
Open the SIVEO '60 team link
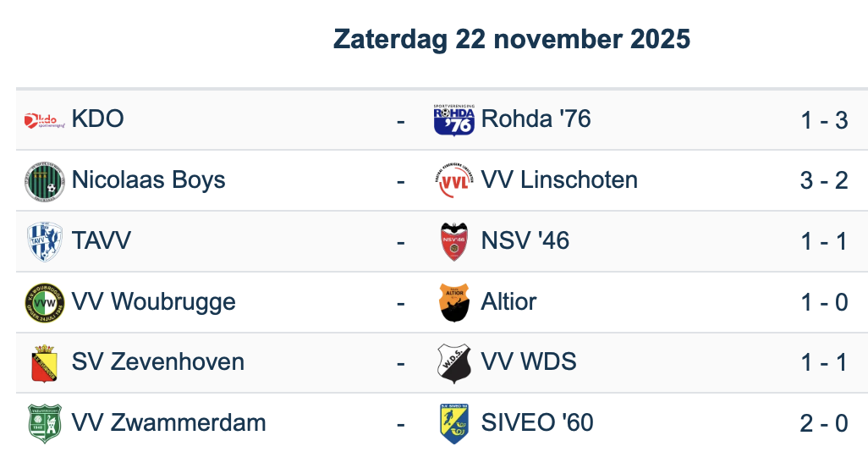537,422
